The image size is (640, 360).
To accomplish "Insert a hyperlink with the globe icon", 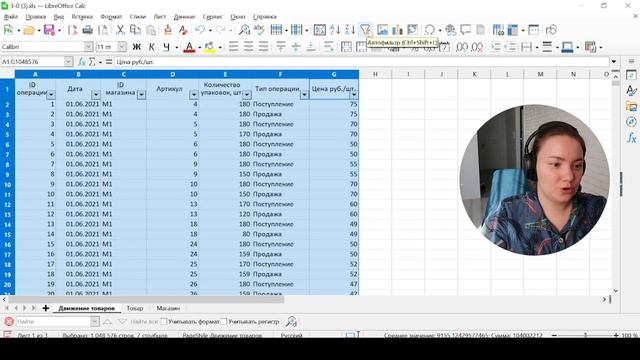I will pos(451,30).
